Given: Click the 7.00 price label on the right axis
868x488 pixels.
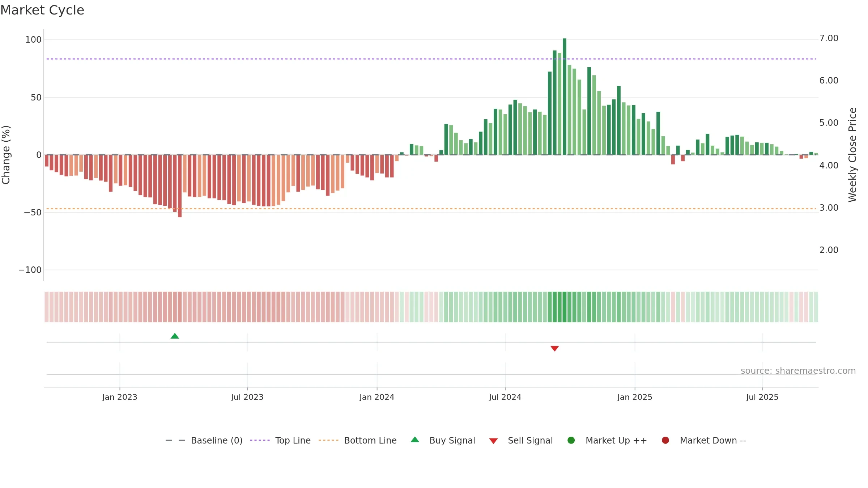Looking at the screenshot, I should click(x=829, y=38).
